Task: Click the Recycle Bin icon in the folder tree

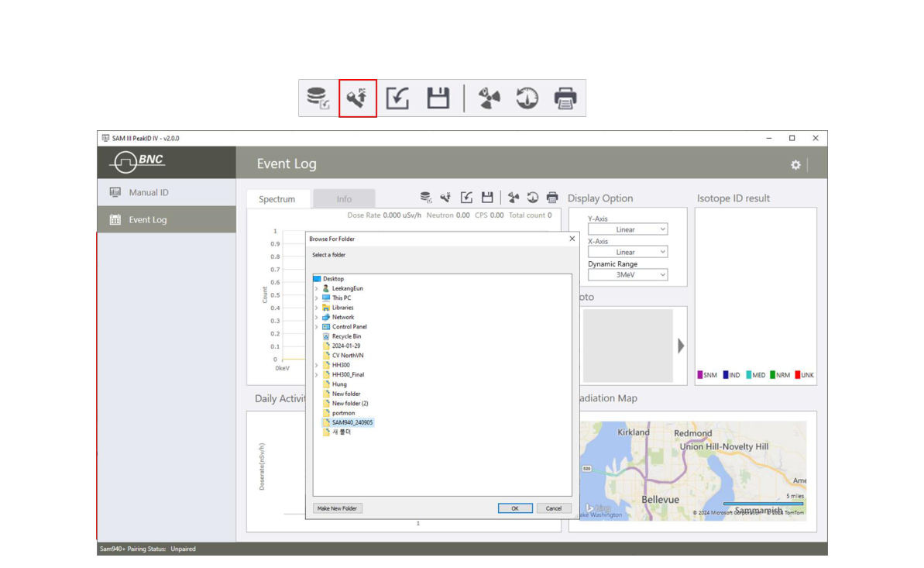Action: coord(326,336)
